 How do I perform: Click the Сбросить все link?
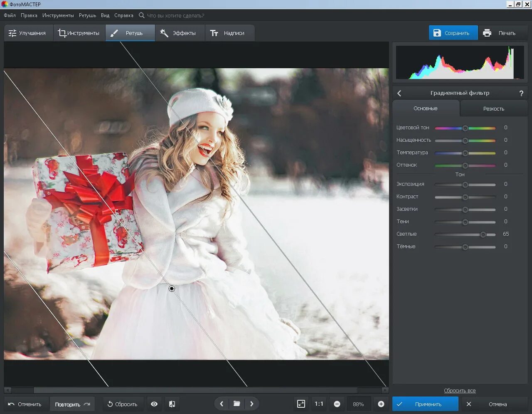(460, 391)
